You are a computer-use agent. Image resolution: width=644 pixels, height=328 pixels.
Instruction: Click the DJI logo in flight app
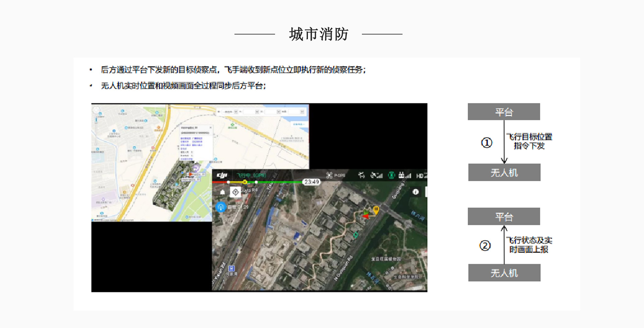(x=222, y=175)
